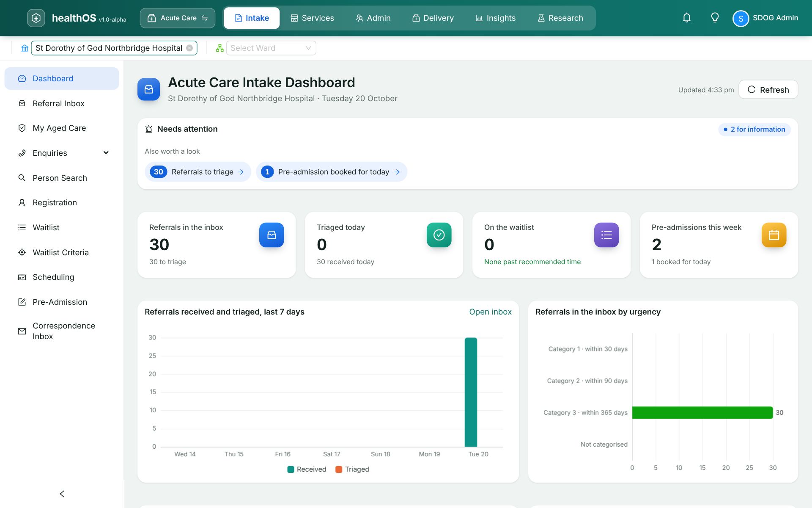Screen dimensions: 812x508
Task: Open the 30 Referrals to triage chip
Action: pos(198,172)
